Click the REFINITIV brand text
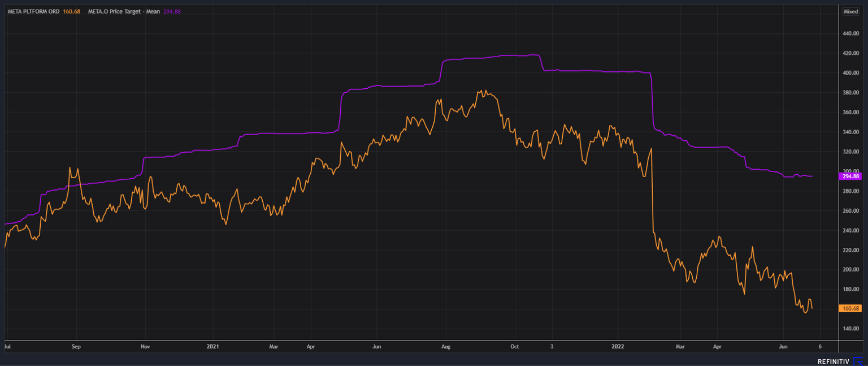 pyautogui.click(x=834, y=361)
